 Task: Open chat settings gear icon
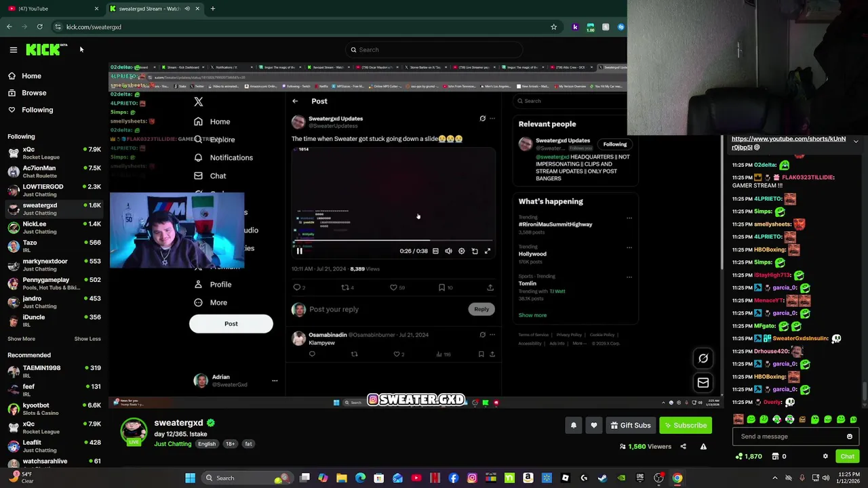(x=825, y=457)
